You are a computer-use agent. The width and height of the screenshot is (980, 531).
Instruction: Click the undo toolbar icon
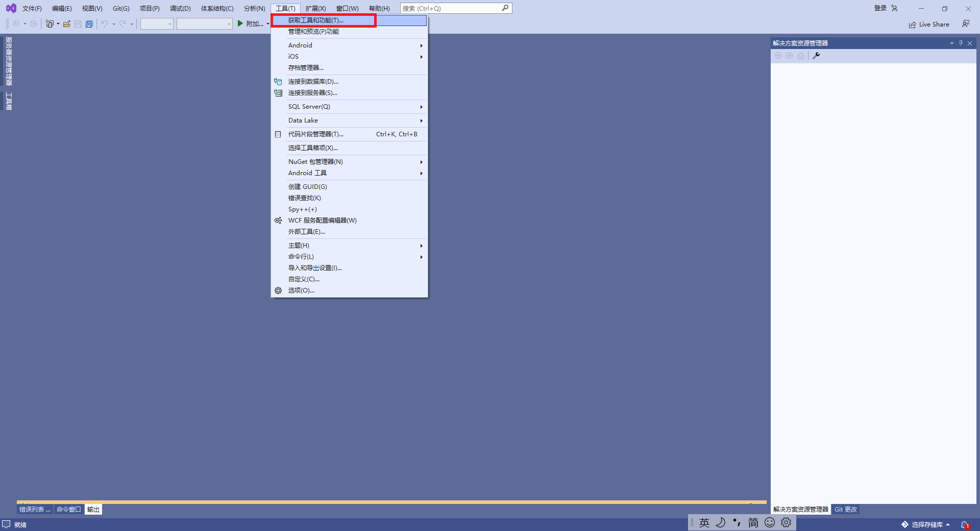(x=104, y=24)
